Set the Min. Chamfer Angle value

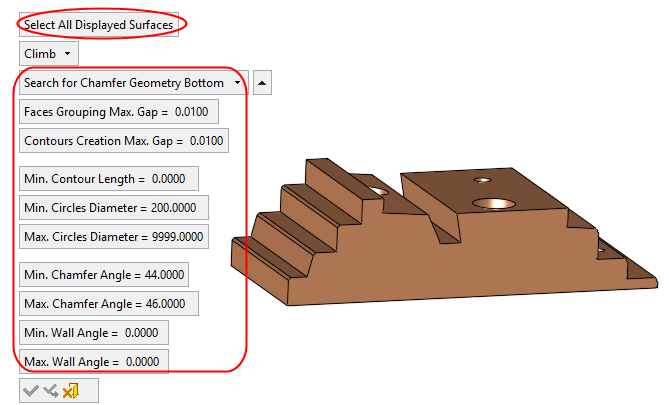(104, 275)
